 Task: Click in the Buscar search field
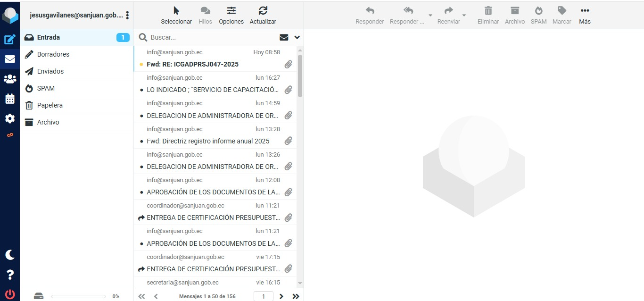tap(212, 37)
